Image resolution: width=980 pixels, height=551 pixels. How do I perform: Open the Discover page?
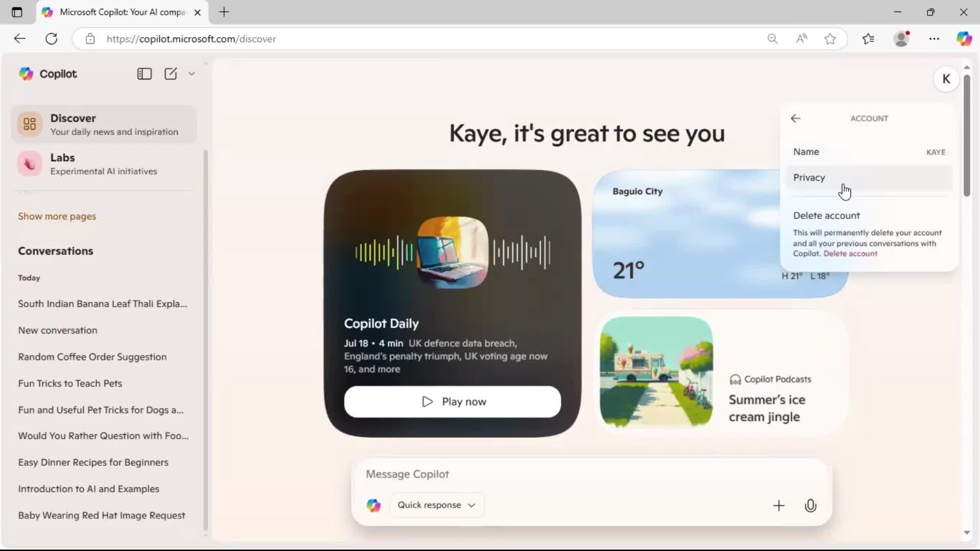coord(104,124)
